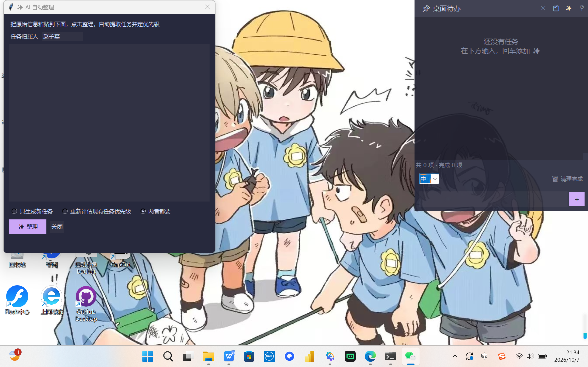Open File Explorer from the taskbar
Image resolution: width=588 pixels, height=367 pixels.
208,356
